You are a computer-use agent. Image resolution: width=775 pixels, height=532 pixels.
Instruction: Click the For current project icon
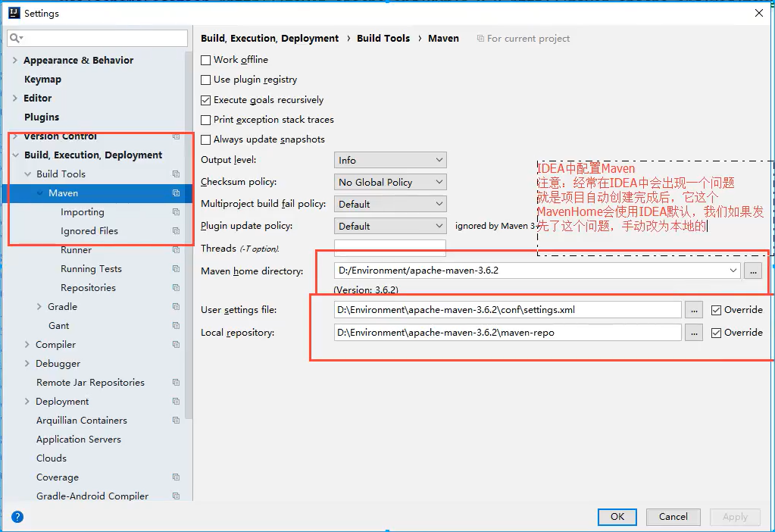(x=480, y=39)
